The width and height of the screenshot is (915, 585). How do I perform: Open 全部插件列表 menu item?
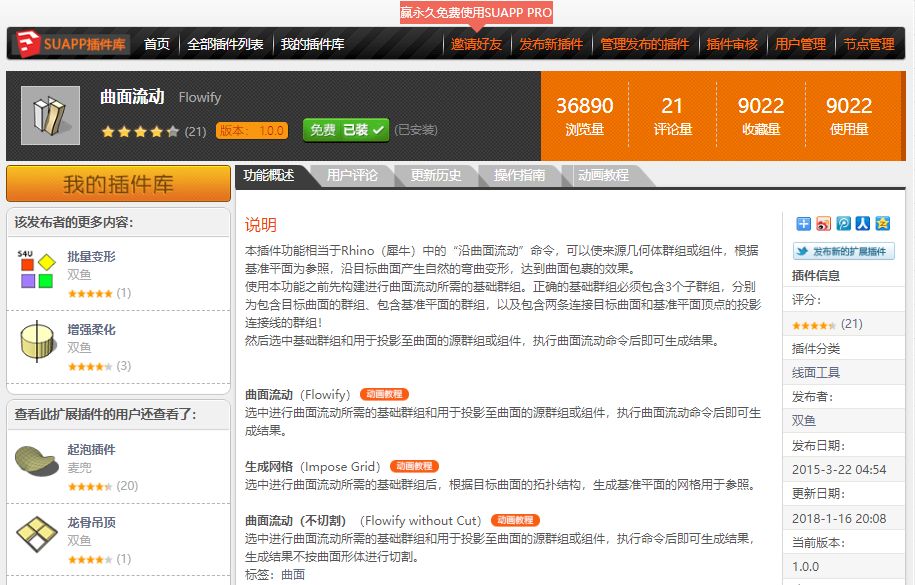[x=225, y=44]
